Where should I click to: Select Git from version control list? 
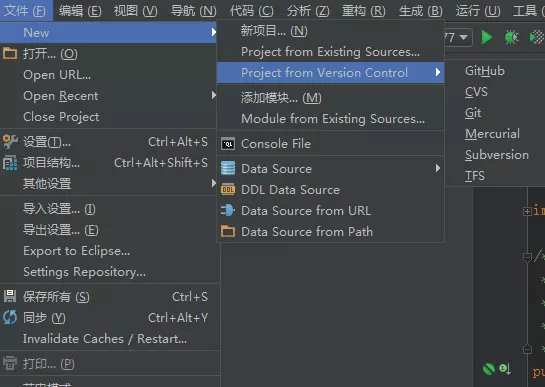[473, 113]
